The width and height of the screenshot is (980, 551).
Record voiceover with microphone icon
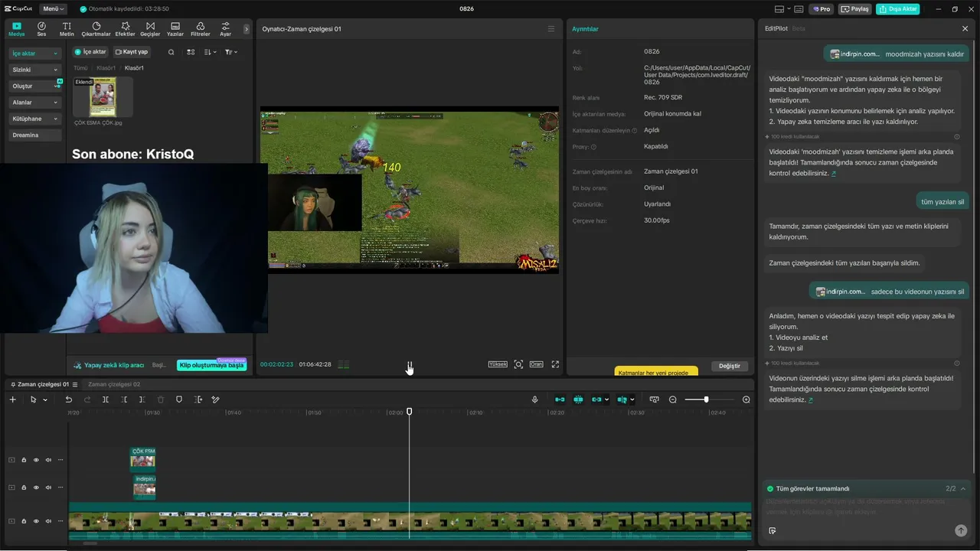(x=534, y=399)
